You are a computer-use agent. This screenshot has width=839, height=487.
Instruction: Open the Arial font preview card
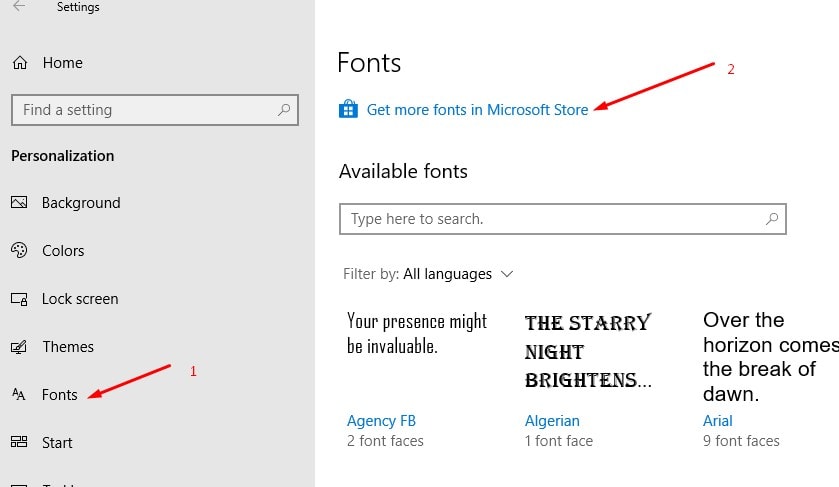[771, 357]
